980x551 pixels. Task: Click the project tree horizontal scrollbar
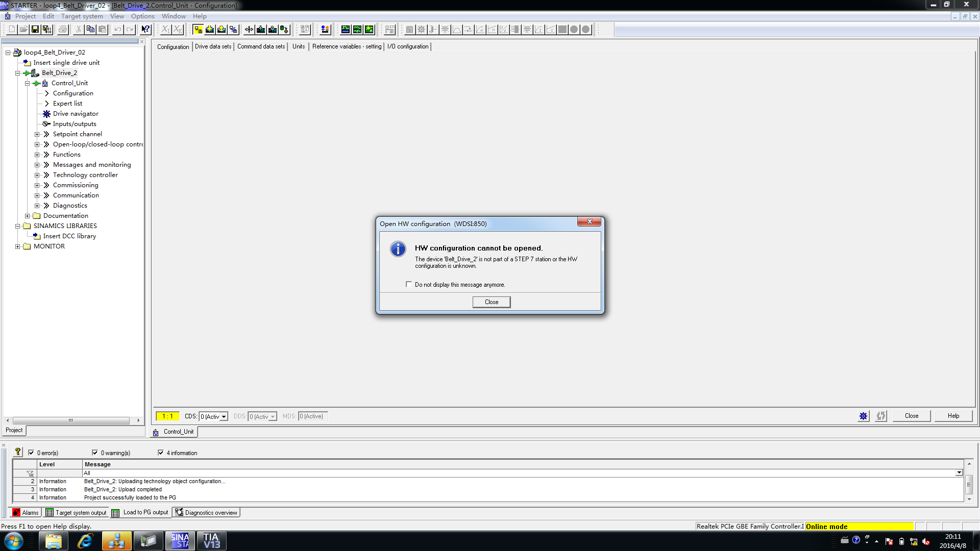tap(71, 421)
